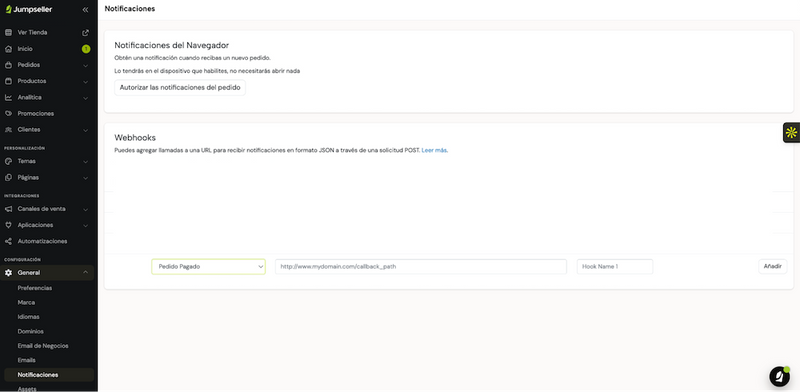
Task: Open Dominios under General
Action: [x=31, y=331]
